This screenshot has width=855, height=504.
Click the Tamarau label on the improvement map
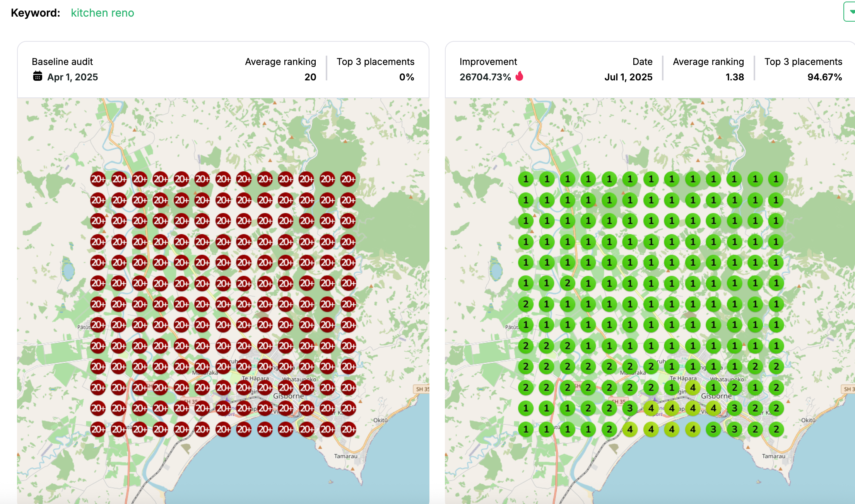click(x=774, y=456)
